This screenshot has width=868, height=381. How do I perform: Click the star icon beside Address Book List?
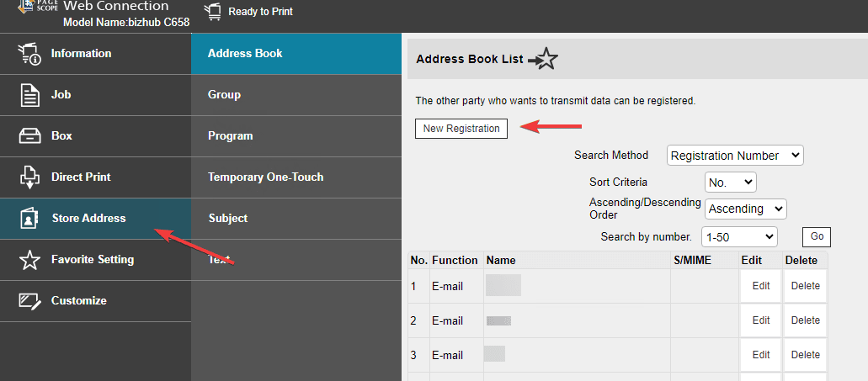543,59
